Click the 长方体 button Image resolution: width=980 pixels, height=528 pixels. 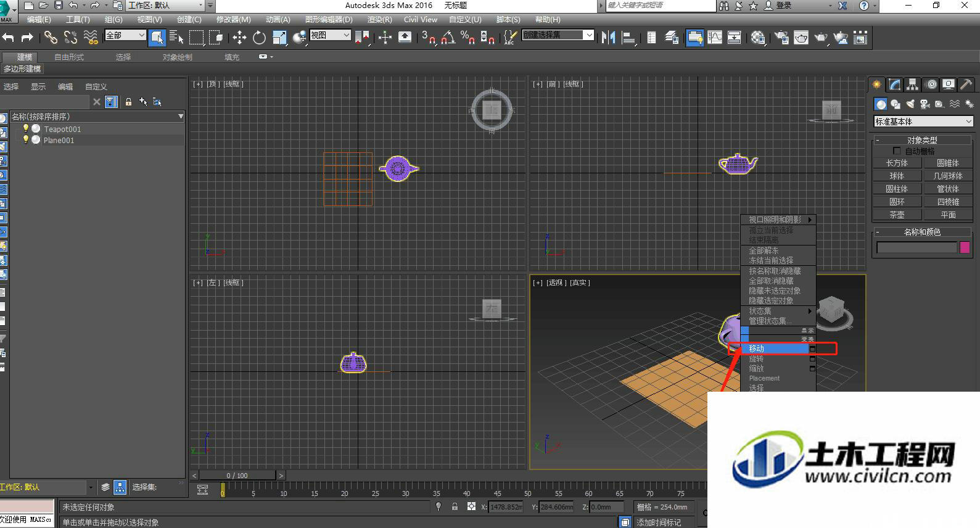897,163
